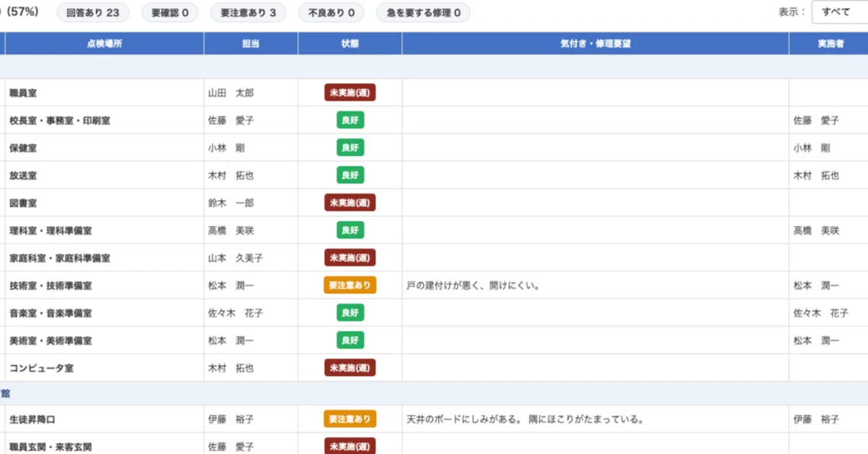Click 山田 太郎 in 担当 column

[231, 93]
